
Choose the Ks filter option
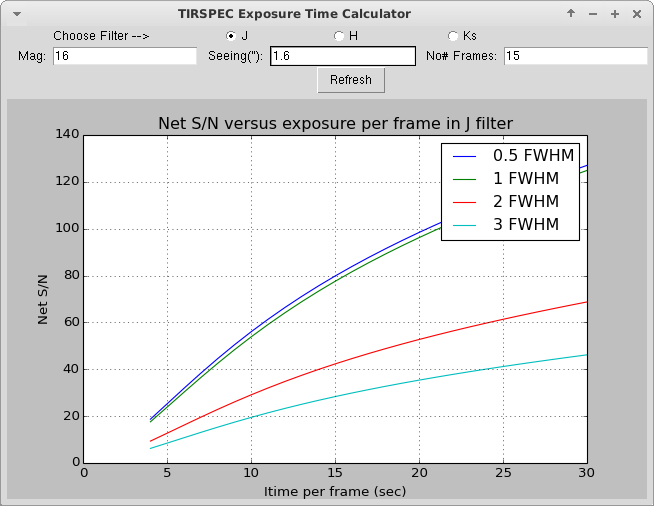453,36
